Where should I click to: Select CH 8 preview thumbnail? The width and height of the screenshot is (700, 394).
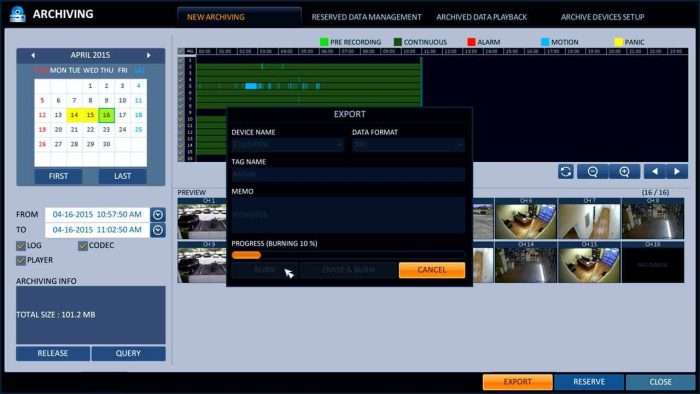point(652,219)
